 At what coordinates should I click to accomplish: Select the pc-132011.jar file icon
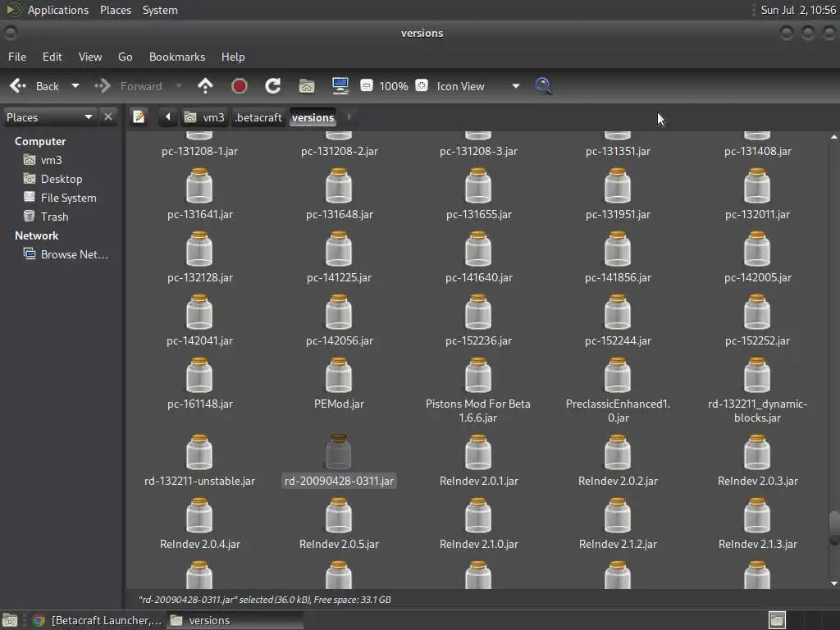[757, 186]
